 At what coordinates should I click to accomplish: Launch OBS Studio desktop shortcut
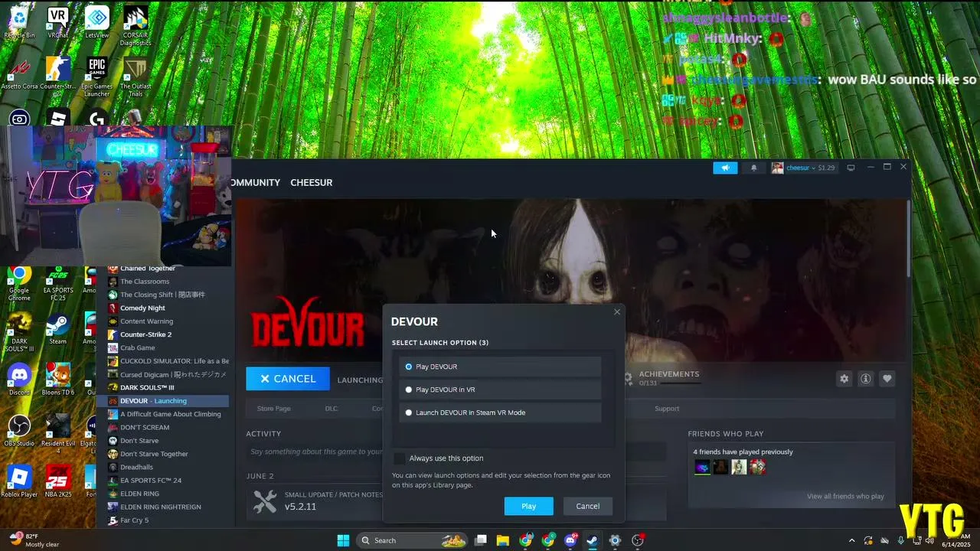19,431
